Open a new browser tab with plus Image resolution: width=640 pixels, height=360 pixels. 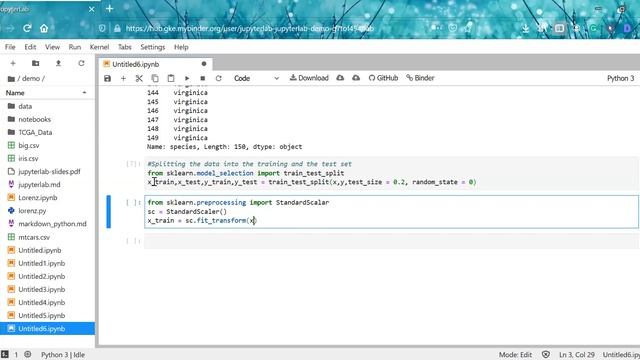[x=109, y=9]
